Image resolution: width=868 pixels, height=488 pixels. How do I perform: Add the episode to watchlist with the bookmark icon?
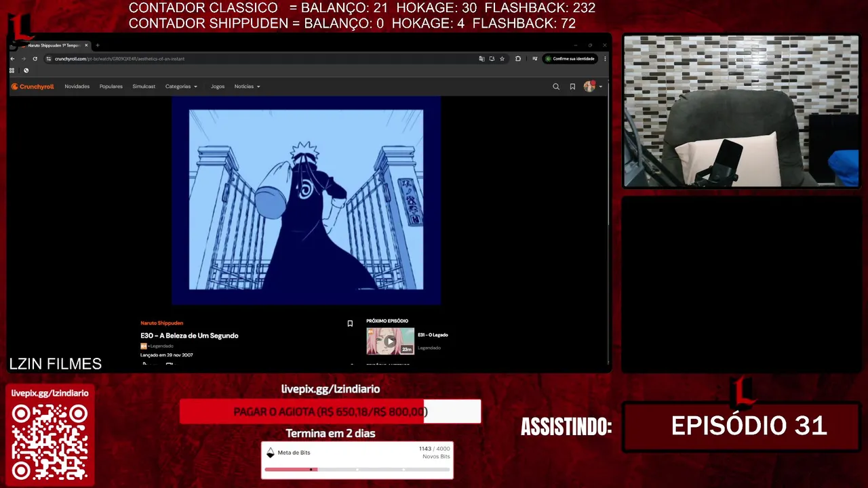pyautogui.click(x=350, y=323)
